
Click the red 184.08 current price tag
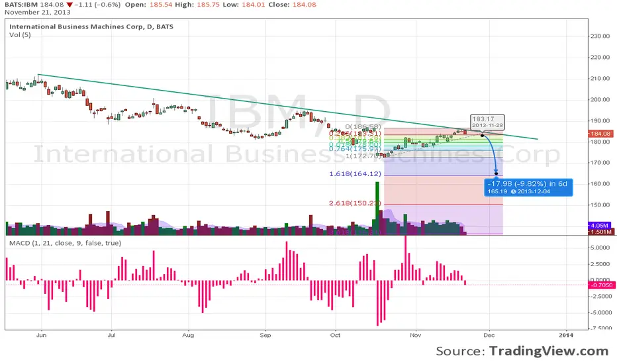coord(600,134)
